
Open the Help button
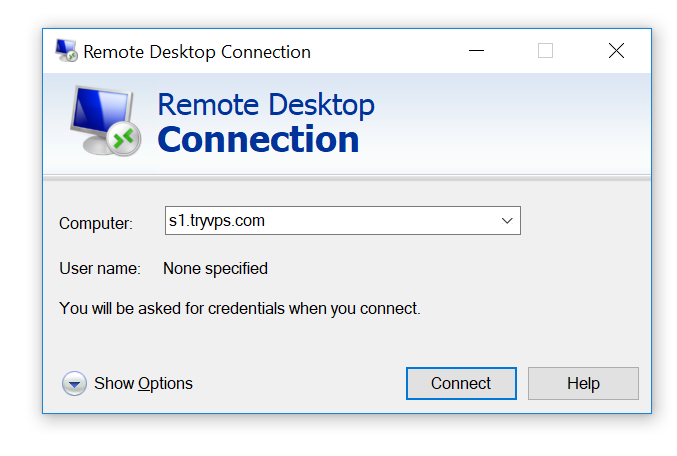coord(583,383)
